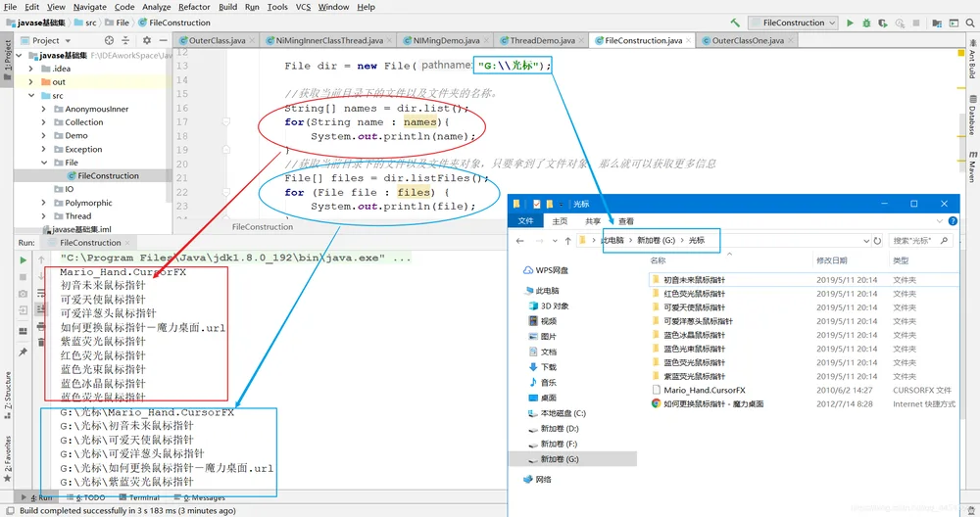Screen dimensions: 980x517
Task: Switch to the NiMingInnerClassThread.java tab
Action: (329, 40)
